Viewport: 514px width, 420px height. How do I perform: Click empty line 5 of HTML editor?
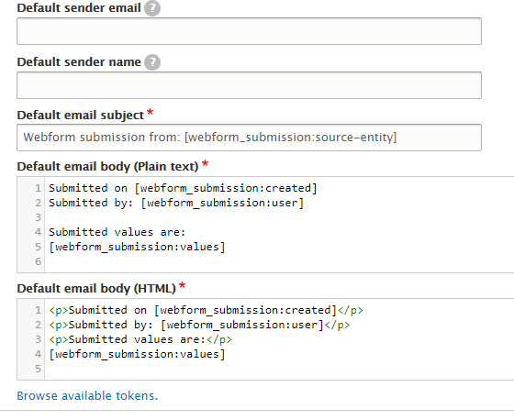pyautogui.click(x=279, y=369)
